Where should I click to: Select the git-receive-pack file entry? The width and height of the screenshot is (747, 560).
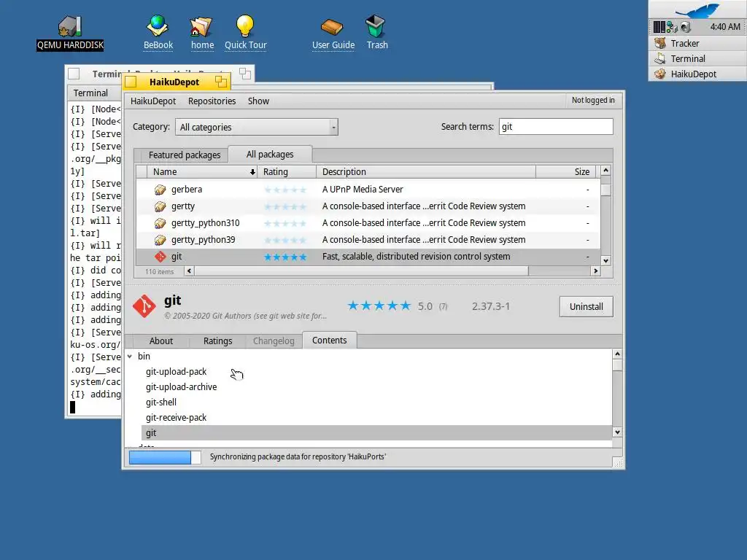[177, 417]
